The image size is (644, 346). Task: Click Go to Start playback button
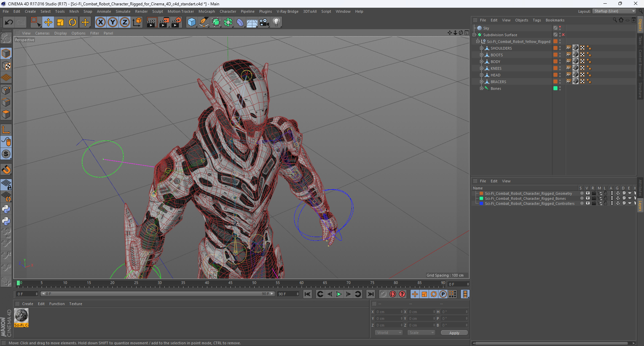(307, 294)
